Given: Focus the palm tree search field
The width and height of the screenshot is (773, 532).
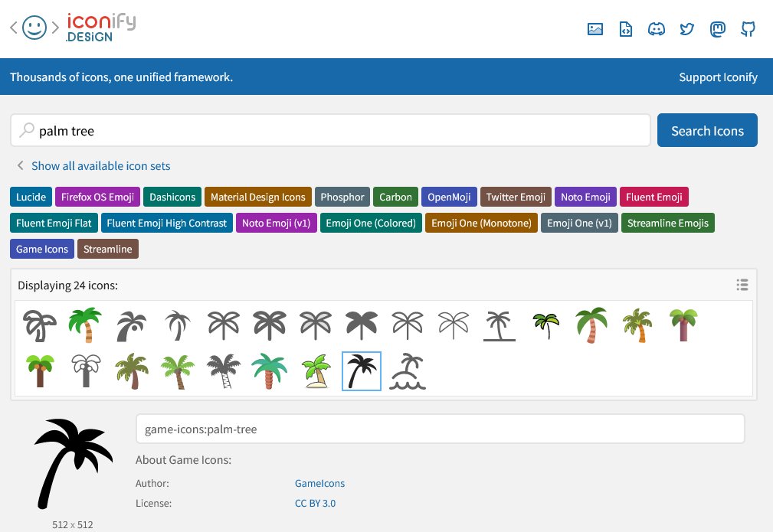Looking at the screenshot, I should tap(330, 130).
